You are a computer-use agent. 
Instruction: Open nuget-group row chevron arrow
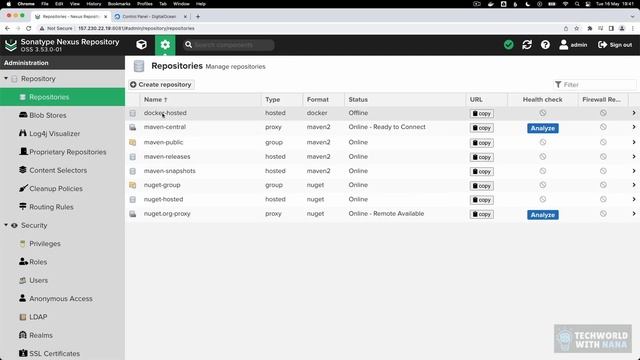tap(633, 185)
